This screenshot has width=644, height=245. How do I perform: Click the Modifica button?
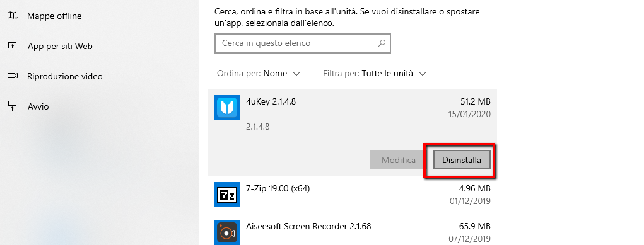coord(399,160)
